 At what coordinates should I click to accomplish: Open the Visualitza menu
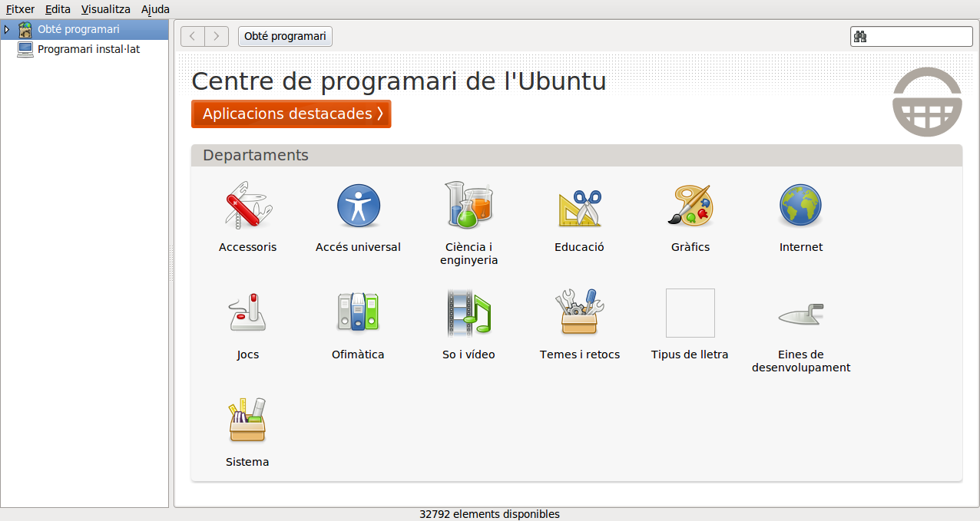tap(105, 9)
